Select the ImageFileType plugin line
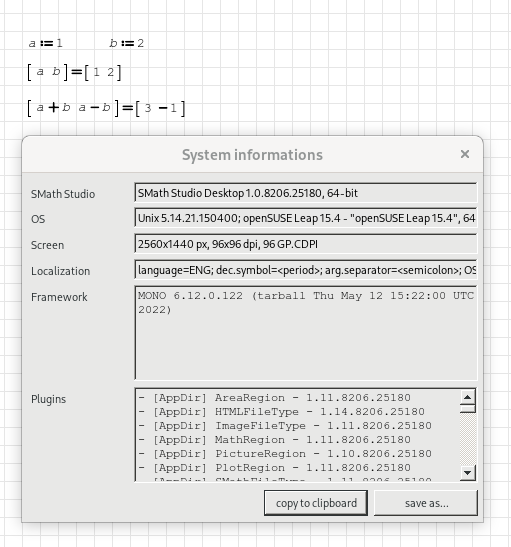This screenshot has width=511, height=547. tap(285, 426)
